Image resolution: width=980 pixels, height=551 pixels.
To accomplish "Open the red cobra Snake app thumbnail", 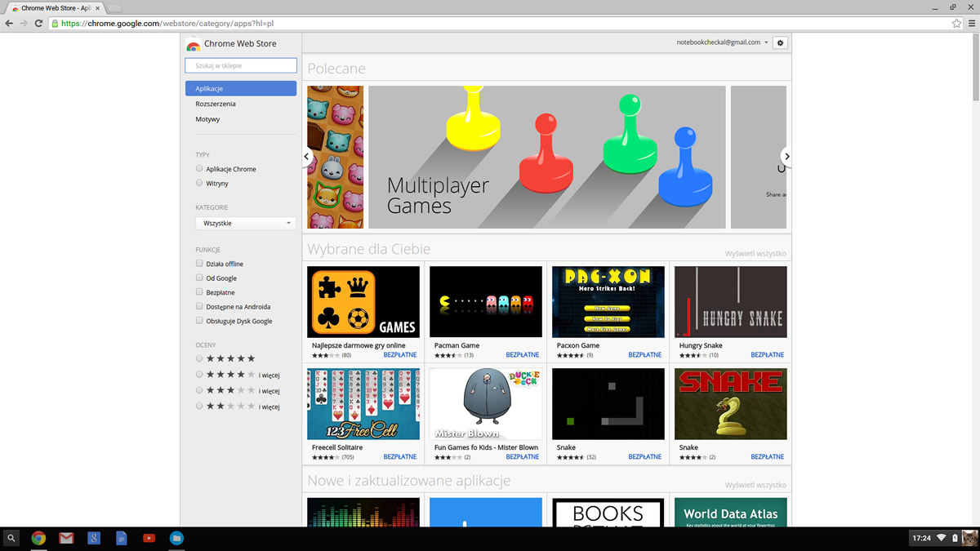I will 731,404.
